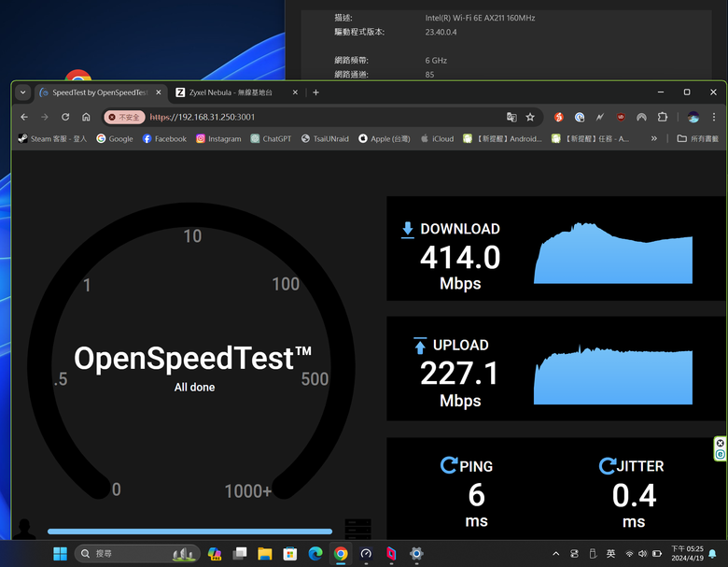
Task: Switch the 英 input language indicator
Action: coord(611,554)
